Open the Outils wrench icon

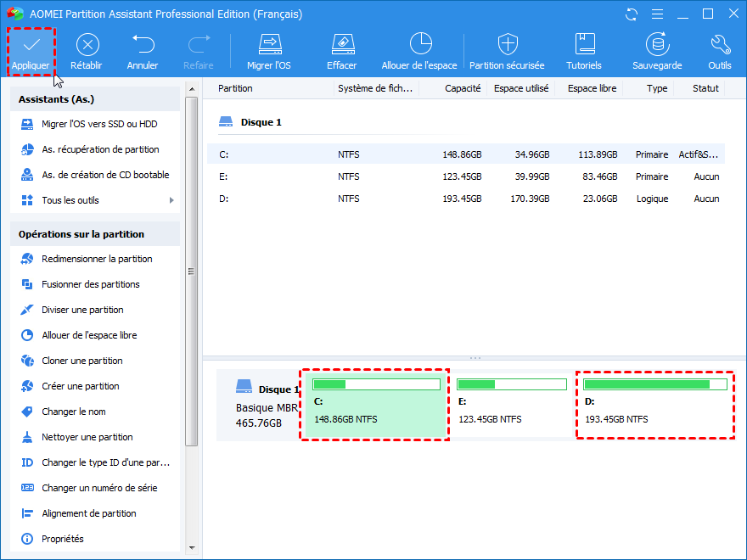tap(720, 44)
